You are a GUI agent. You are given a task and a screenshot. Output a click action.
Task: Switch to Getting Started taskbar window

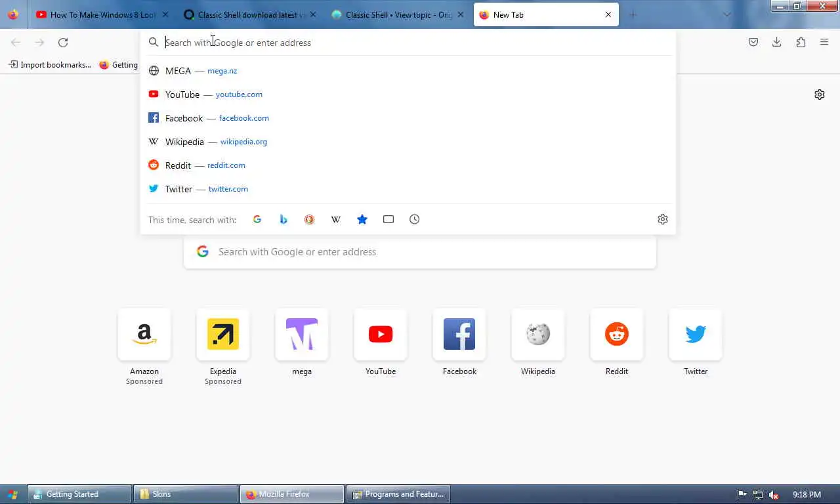coord(79,494)
